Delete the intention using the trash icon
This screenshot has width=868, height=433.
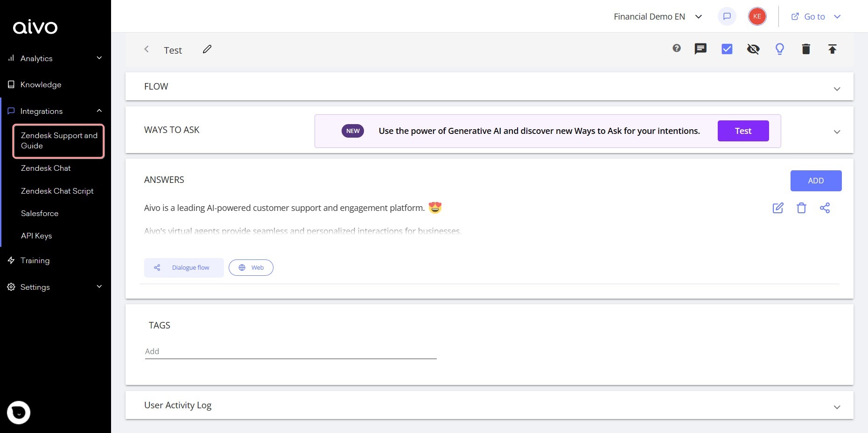[x=806, y=49]
